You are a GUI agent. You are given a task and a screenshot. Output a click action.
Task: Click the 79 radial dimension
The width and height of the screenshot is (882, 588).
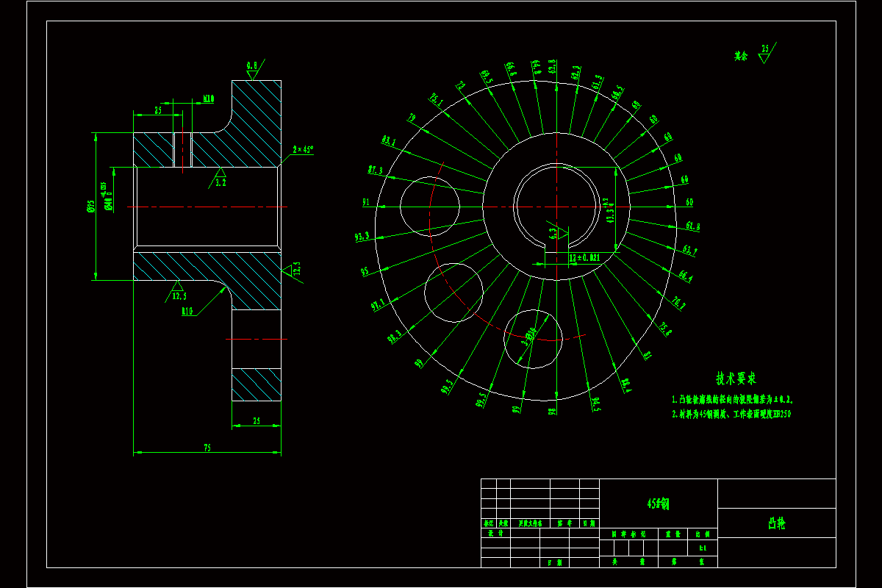click(412, 117)
